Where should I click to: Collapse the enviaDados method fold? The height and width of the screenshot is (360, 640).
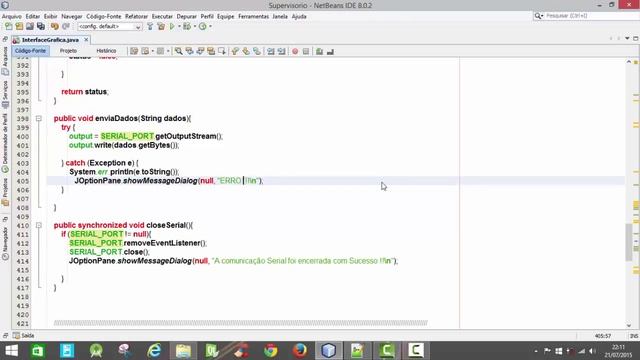click(39, 119)
